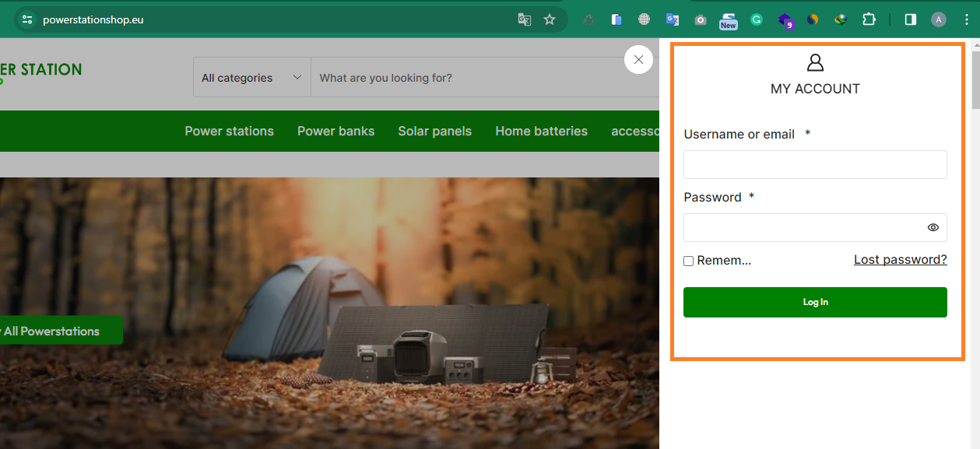Open the recycle arrows extension icon
The width and height of the screenshot is (980, 449).
[588, 19]
